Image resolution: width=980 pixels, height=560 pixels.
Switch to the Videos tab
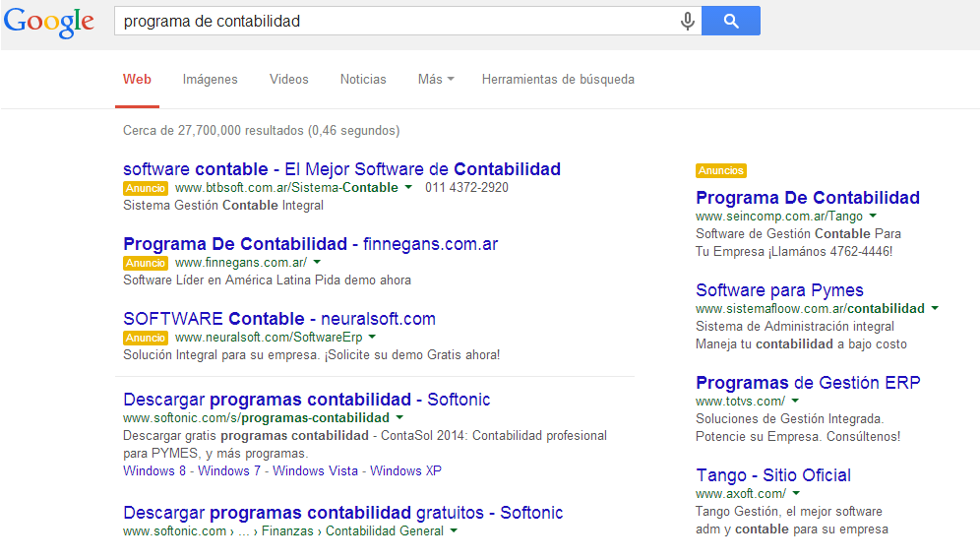[x=288, y=80]
